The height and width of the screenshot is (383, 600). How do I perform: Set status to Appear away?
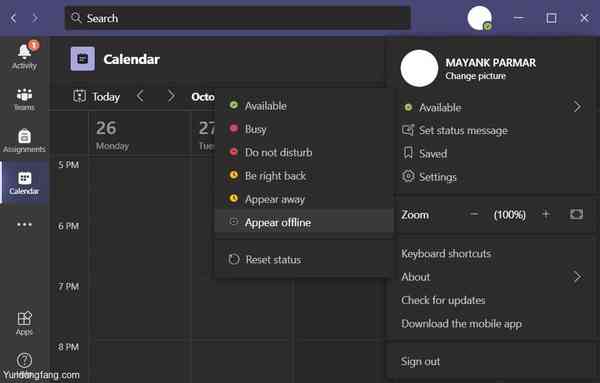(304, 199)
